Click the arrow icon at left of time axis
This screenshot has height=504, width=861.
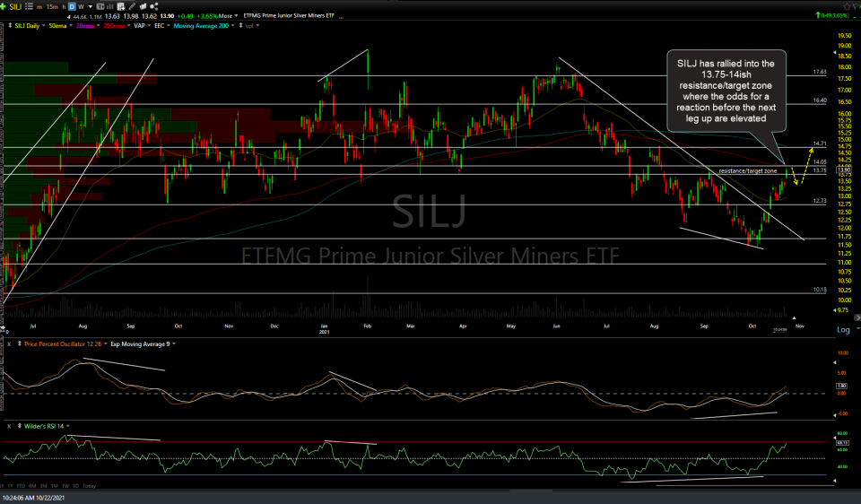pyautogui.click(x=3, y=328)
